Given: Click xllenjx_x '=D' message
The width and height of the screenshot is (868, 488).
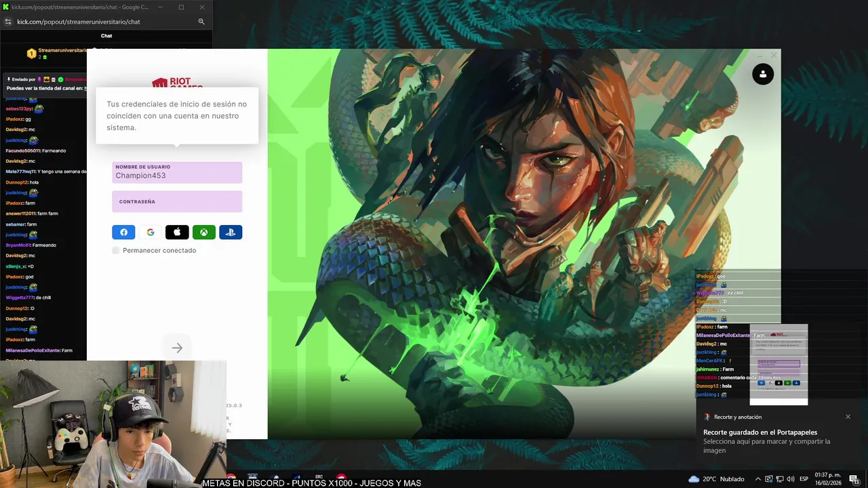Looking at the screenshot, I should [x=20, y=266].
